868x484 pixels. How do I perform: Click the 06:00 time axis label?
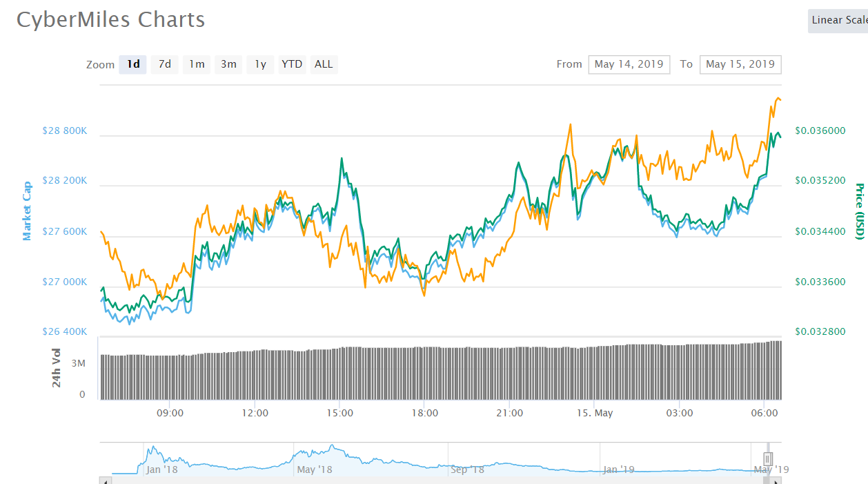pyautogui.click(x=765, y=414)
